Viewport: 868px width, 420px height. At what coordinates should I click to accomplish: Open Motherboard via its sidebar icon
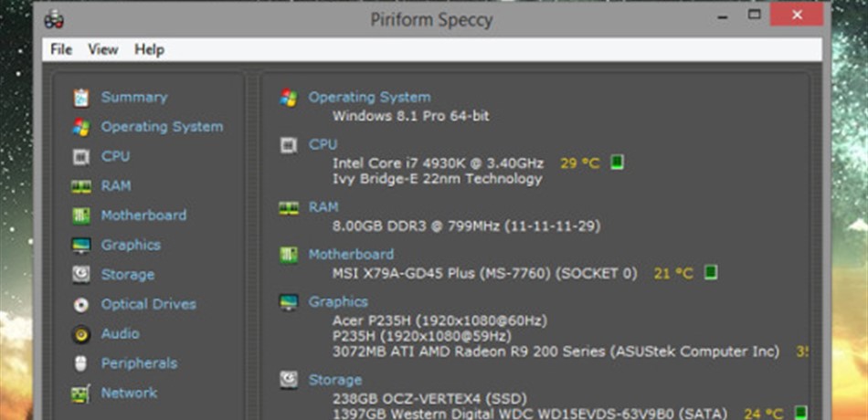pyautogui.click(x=81, y=215)
